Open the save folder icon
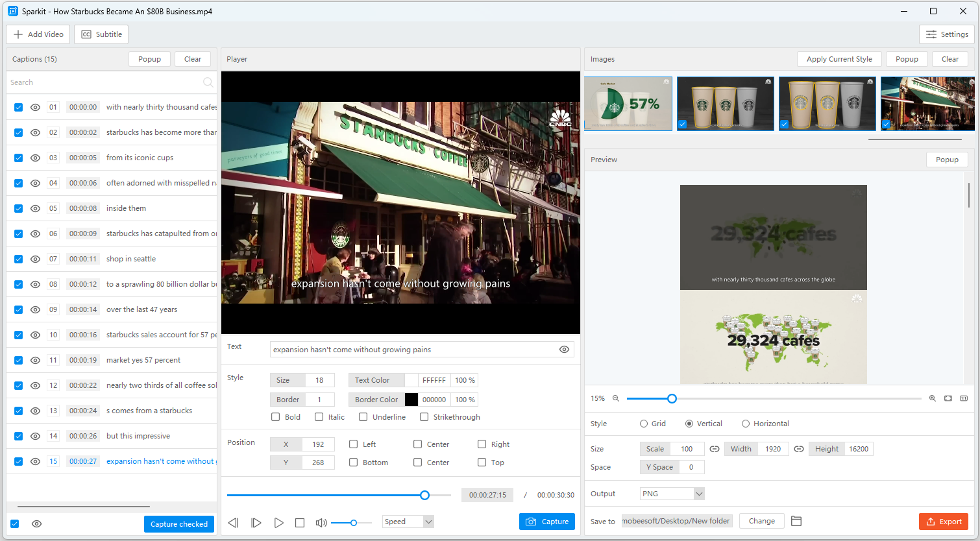This screenshot has height=541, width=980. pyautogui.click(x=796, y=521)
